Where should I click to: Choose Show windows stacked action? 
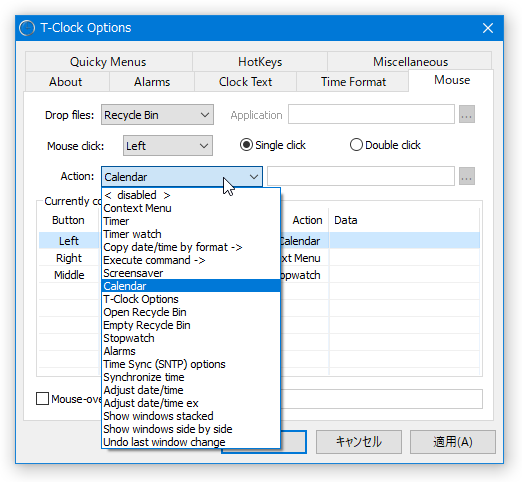(191, 416)
